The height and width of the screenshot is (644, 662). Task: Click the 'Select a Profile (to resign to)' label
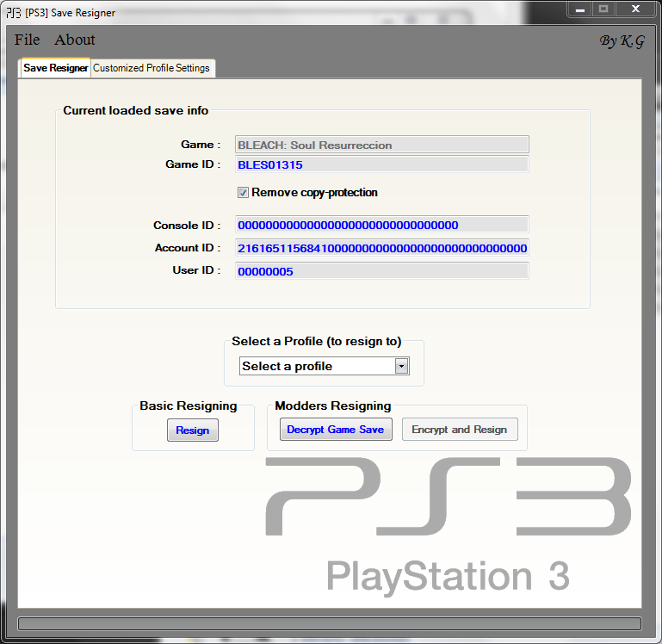316,341
